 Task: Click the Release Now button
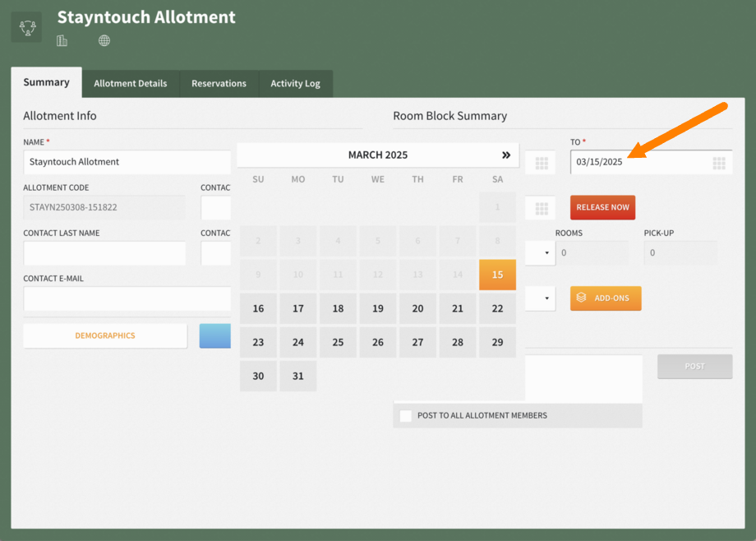602,207
